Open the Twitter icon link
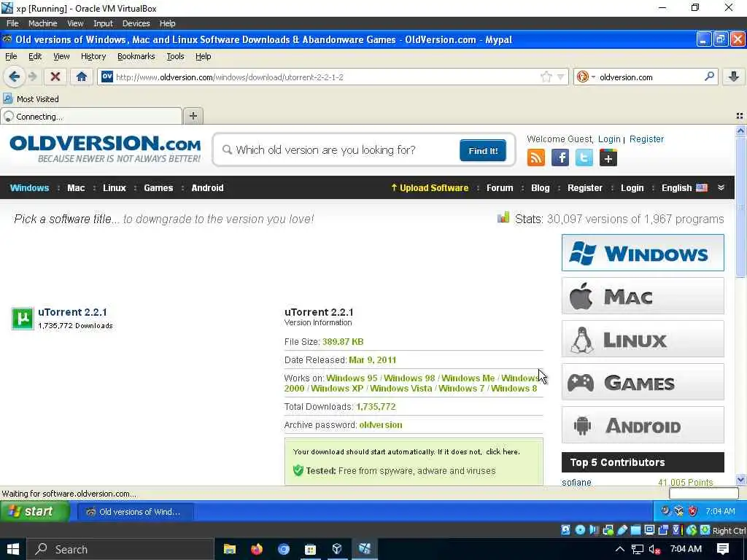The image size is (747, 560). coord(584,157)
